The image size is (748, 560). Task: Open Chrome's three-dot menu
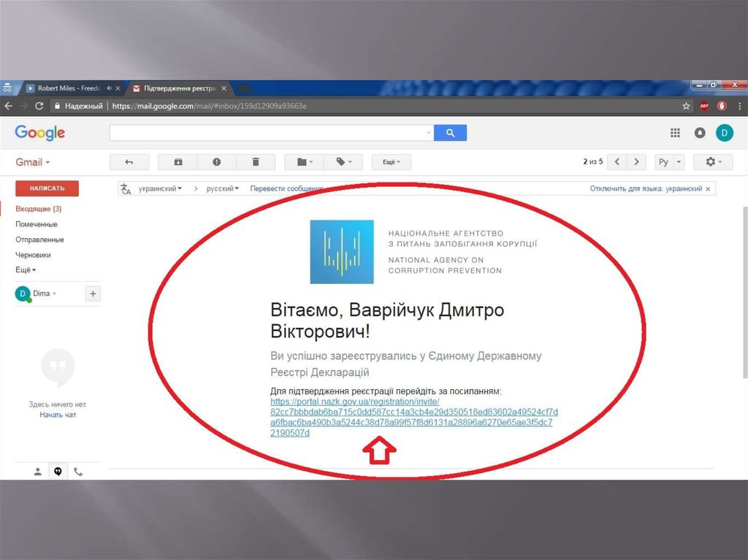click(739, 106)
